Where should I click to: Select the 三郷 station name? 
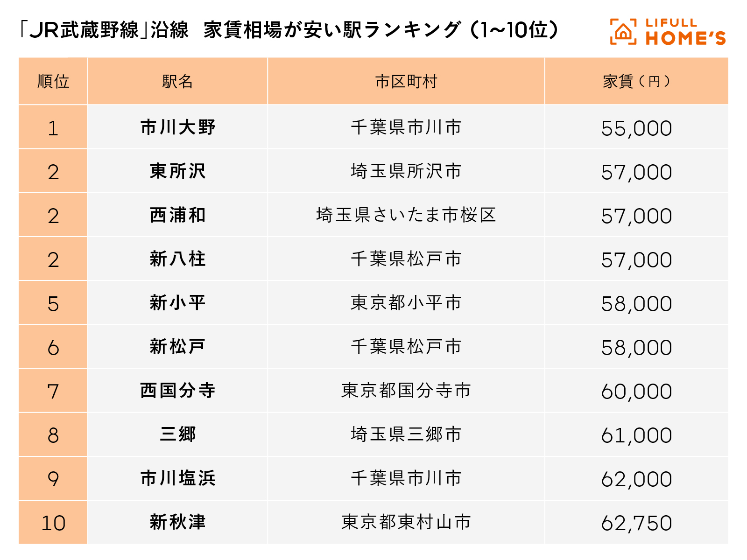(177, 434)
